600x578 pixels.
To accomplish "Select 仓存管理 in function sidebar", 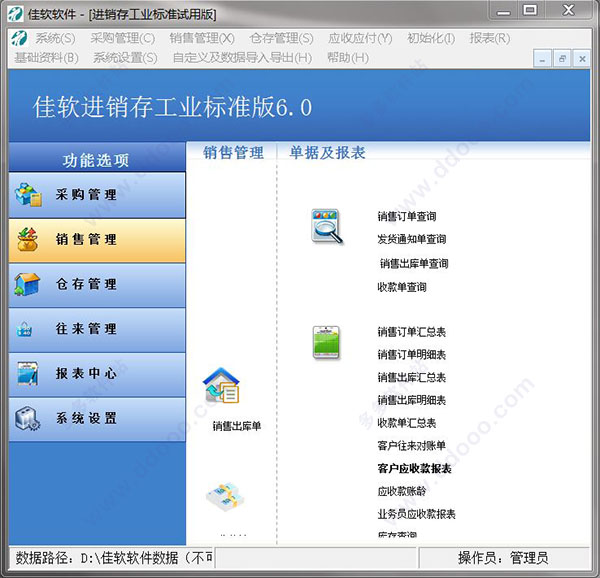I will 97,285.
